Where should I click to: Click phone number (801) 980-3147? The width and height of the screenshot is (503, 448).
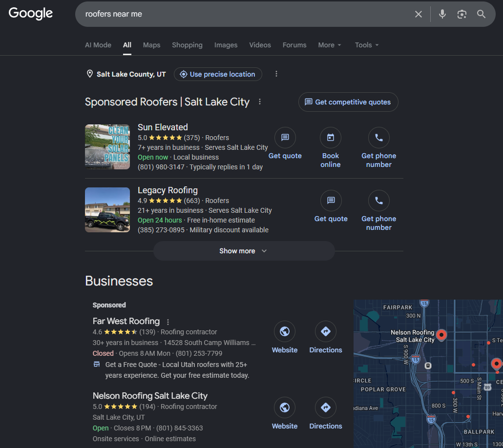[x=161, y=167]
